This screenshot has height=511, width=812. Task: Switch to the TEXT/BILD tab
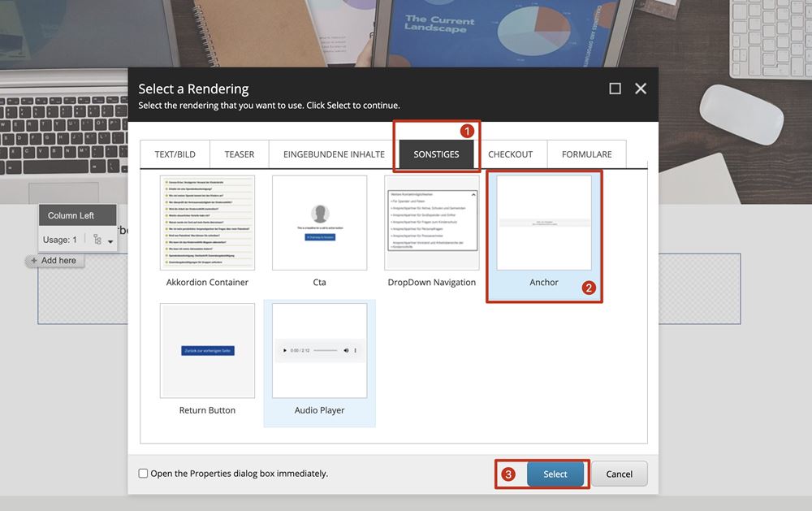pyautogui.click(x=175, y=154)
